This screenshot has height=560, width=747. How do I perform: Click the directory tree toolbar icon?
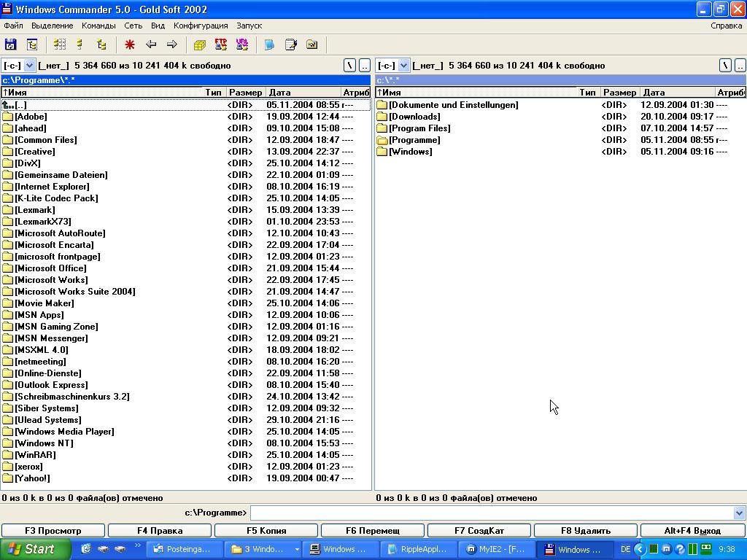(x=32, y=44)
